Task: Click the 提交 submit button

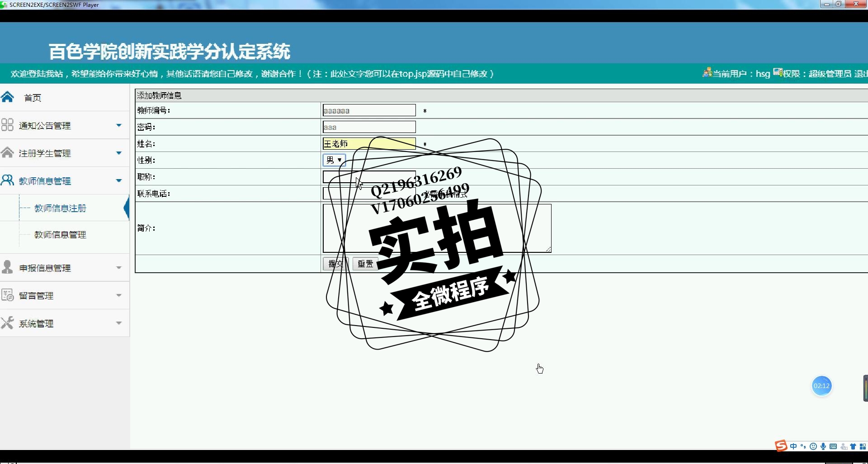Action: (335, 264)
